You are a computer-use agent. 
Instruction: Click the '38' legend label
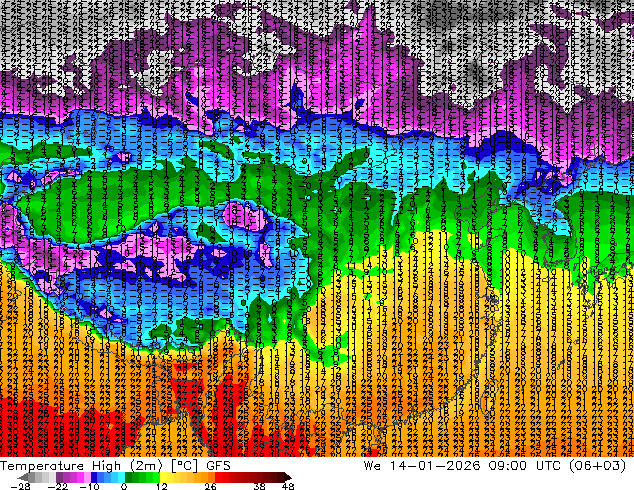tap(259, 486)
